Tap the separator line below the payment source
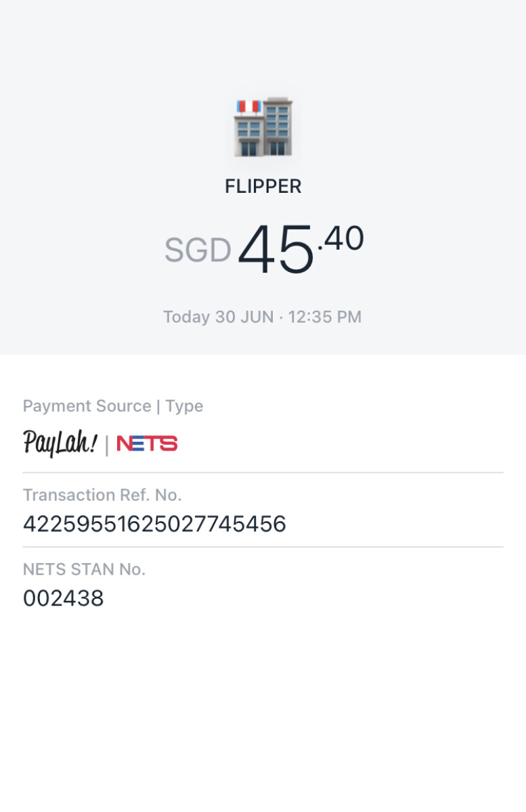Viewport: 526px width, 812px height. 263,472
